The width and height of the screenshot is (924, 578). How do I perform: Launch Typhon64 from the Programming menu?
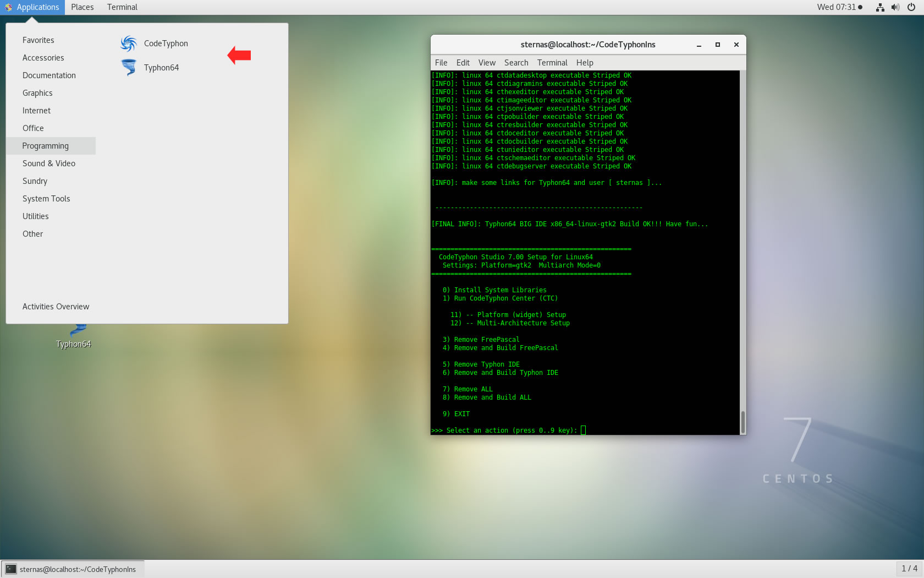click(x=150, y=68)
